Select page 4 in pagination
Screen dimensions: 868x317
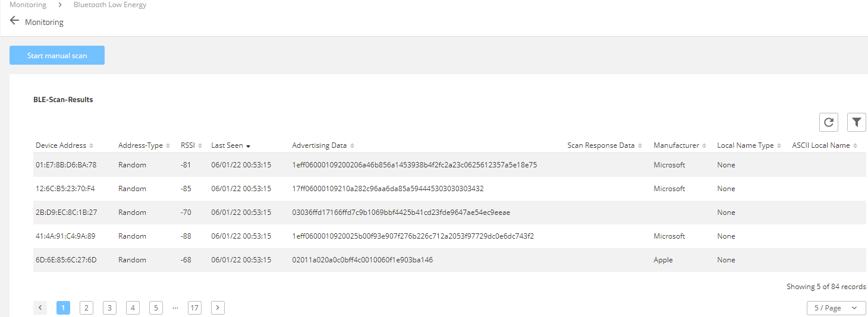(133, 308)
